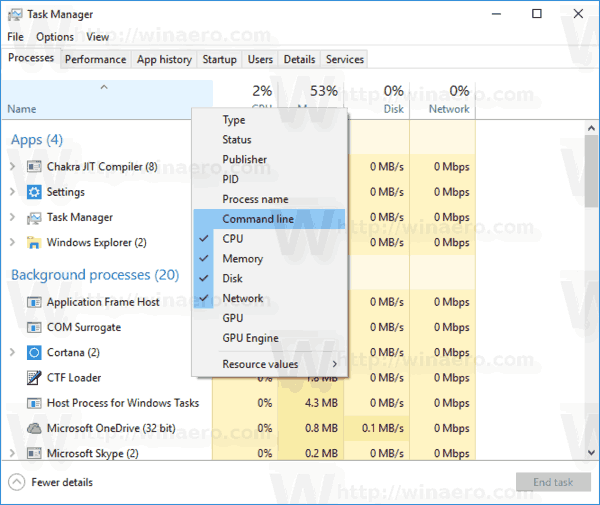
Task: Expand the Microsoft Skype group
Action: point(12,453)
